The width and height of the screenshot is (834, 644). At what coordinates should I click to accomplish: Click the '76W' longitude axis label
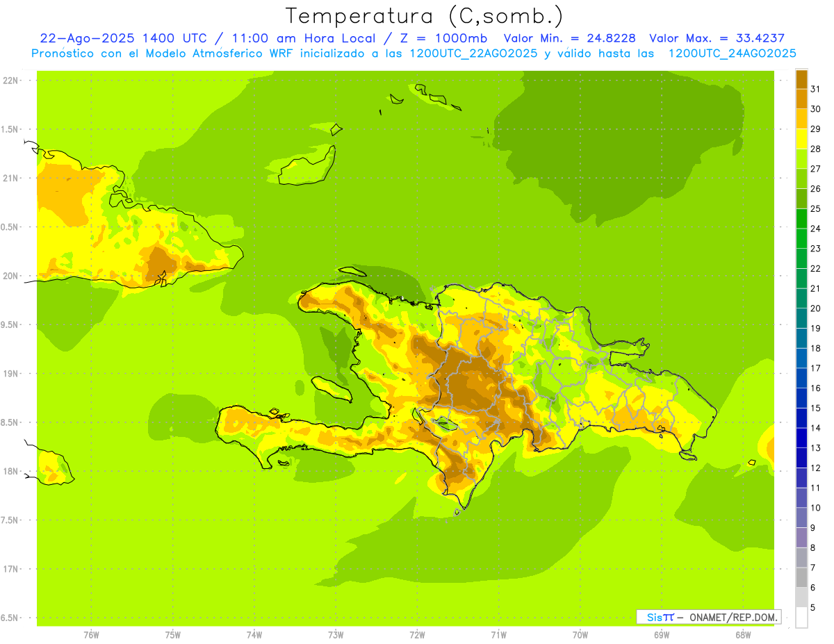[x=91, y=635]
